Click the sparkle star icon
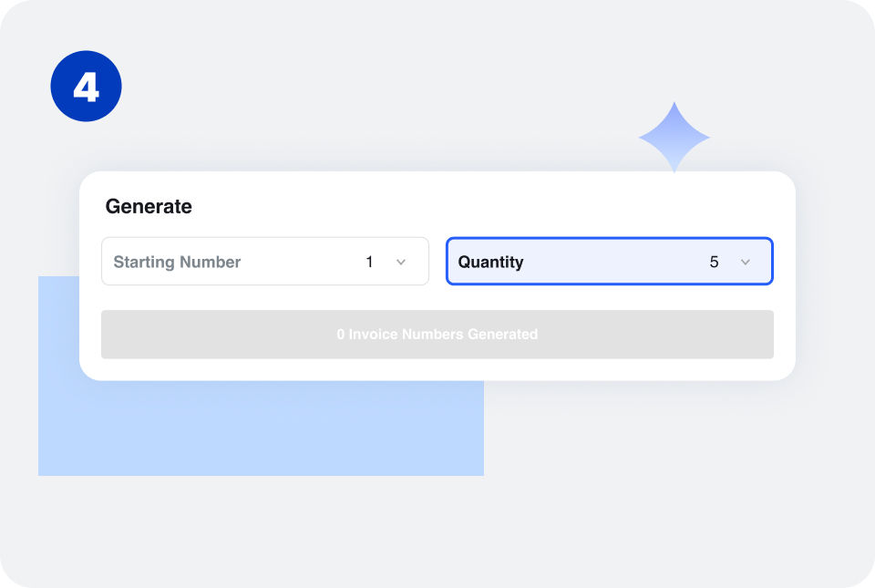The height and width of the screenshot is (588, 875). pos(674,138)
